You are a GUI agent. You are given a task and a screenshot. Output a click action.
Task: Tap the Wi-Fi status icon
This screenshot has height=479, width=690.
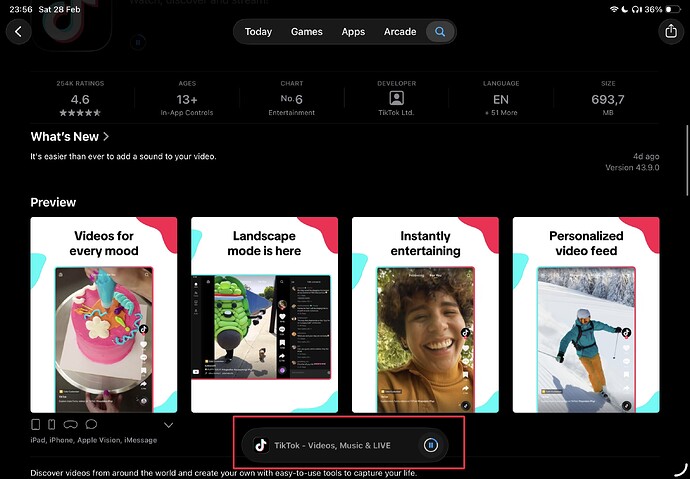614,9
